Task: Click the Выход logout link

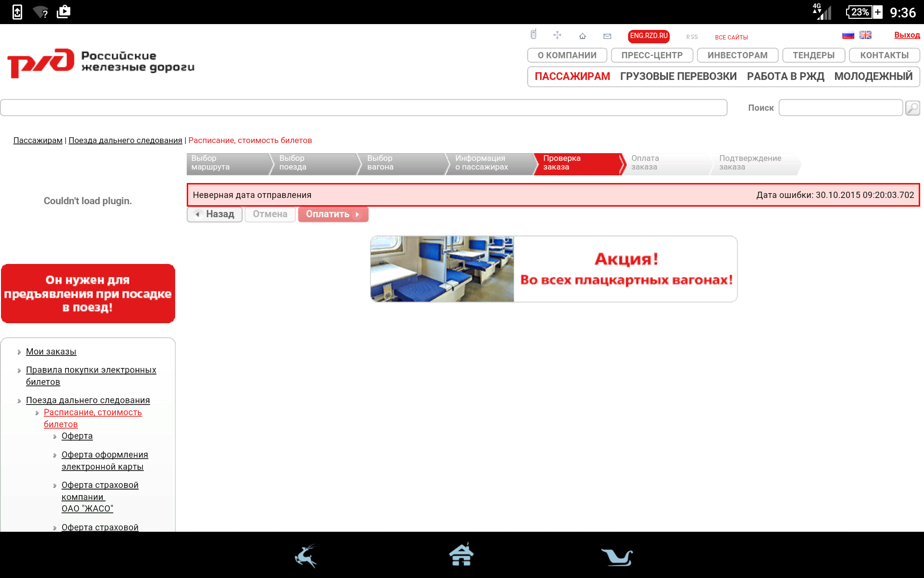Action: (907, 35)
